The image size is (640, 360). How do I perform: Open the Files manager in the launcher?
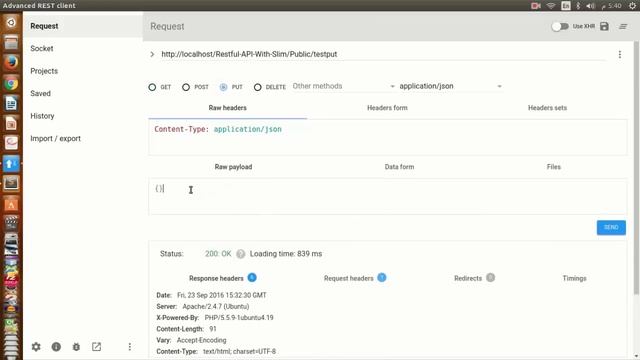[x=11, y=42]
